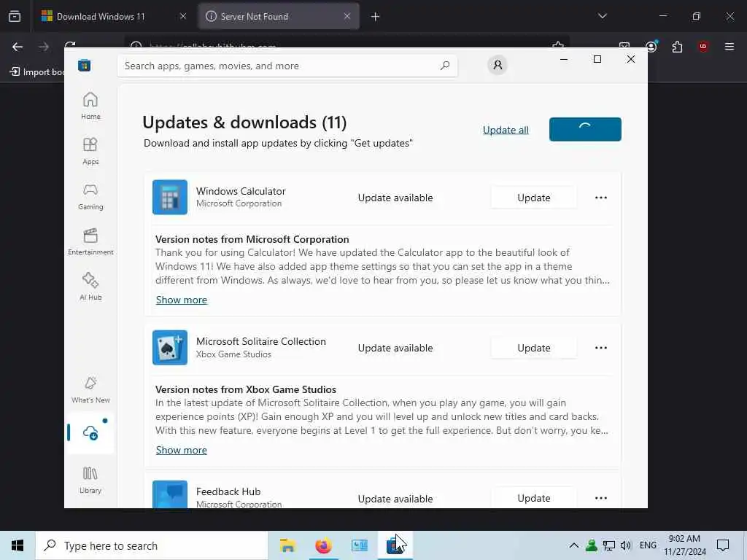Open list all tabs dropdown in Firefox

click(x=602, y=16)
